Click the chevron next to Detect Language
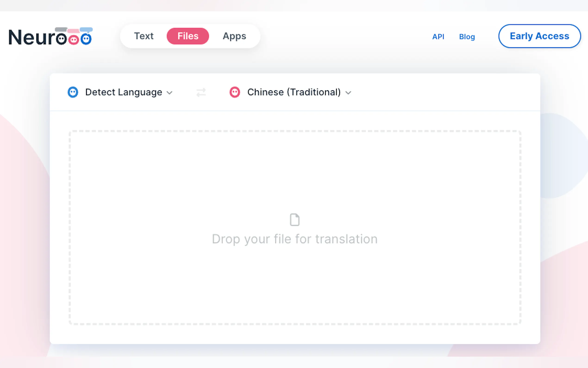The height and width of the screenshot is (368, 588). click(169, 93)
